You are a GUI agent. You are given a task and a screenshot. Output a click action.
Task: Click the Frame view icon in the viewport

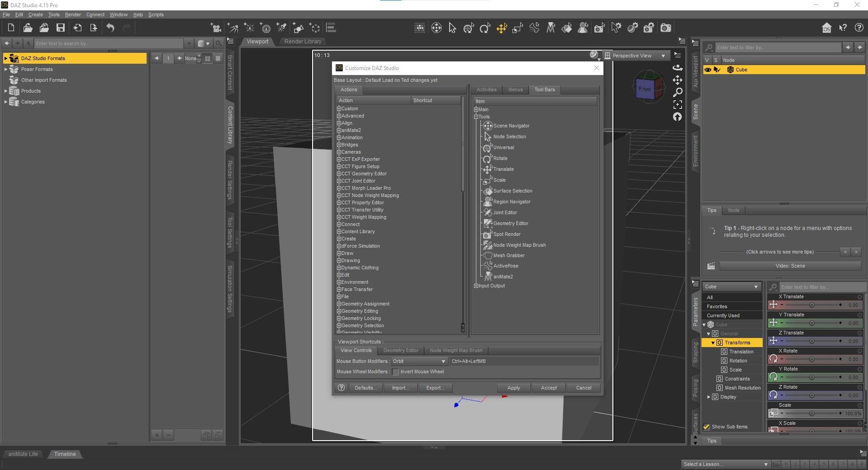pos(677,105)
